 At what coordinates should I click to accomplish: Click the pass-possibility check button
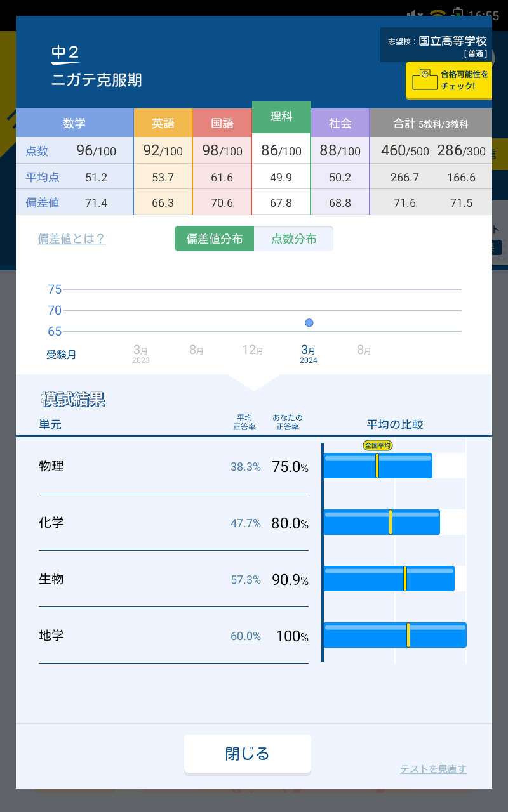click(449, 80)
